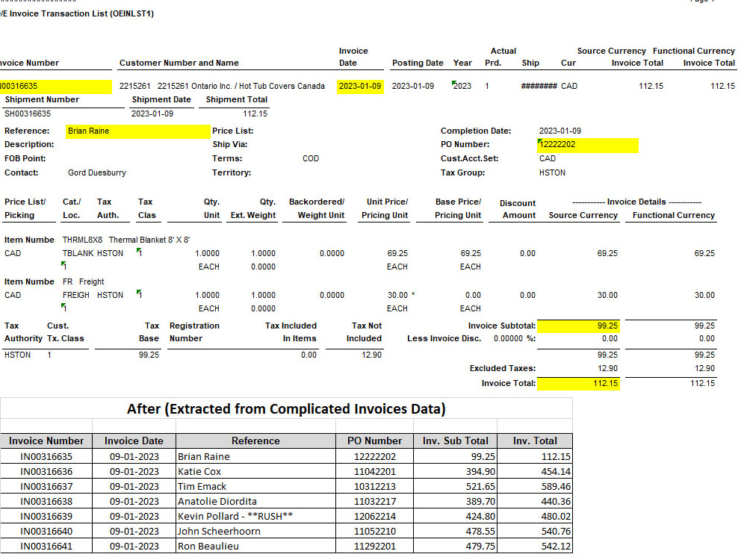This screenshot has width=747, height=560.
Task: Click reference cell Katie Cox
Action: pyautogui.click(x=255, y=471)
